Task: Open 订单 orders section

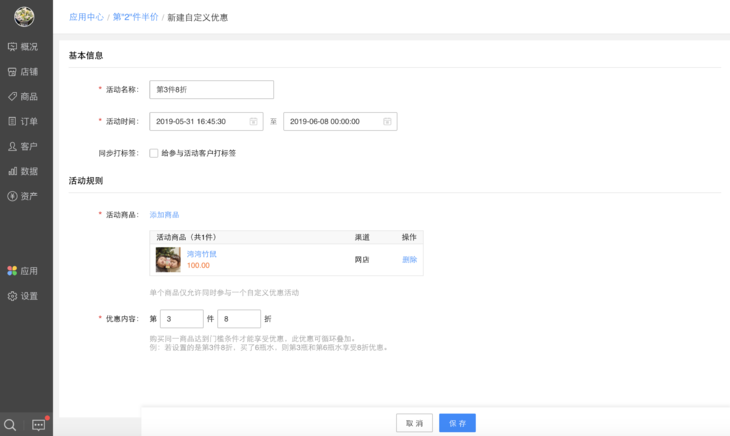Action: [24, 122]
